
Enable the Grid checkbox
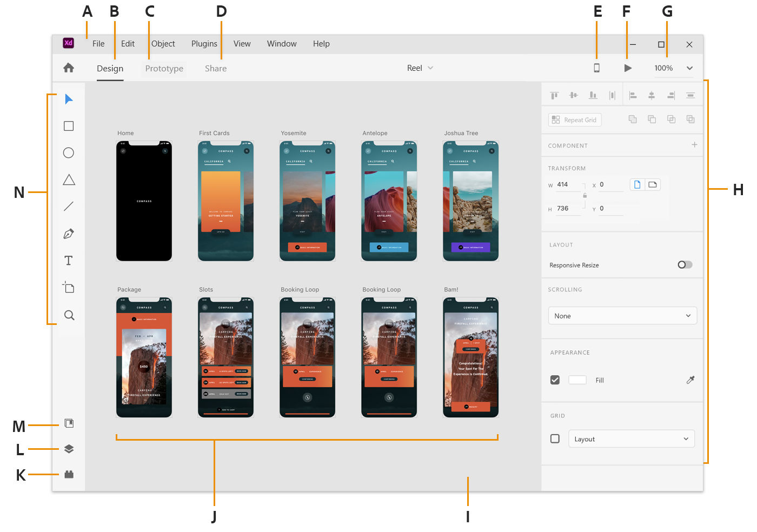555,438
